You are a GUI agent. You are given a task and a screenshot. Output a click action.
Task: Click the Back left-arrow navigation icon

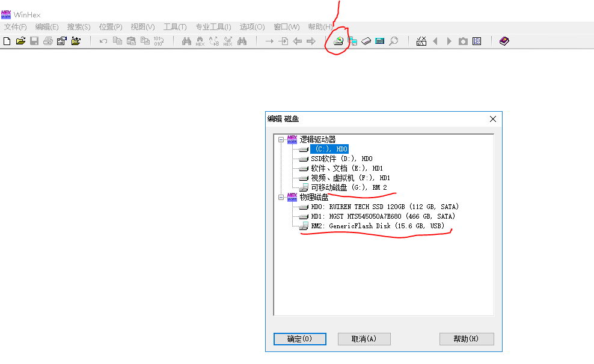[298, 41]
